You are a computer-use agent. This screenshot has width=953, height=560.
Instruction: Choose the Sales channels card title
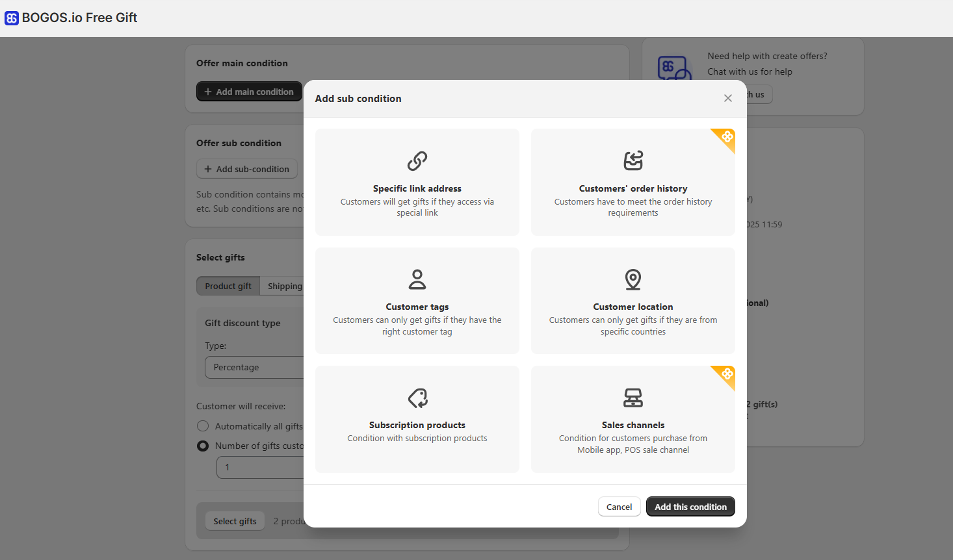[633, 425]
